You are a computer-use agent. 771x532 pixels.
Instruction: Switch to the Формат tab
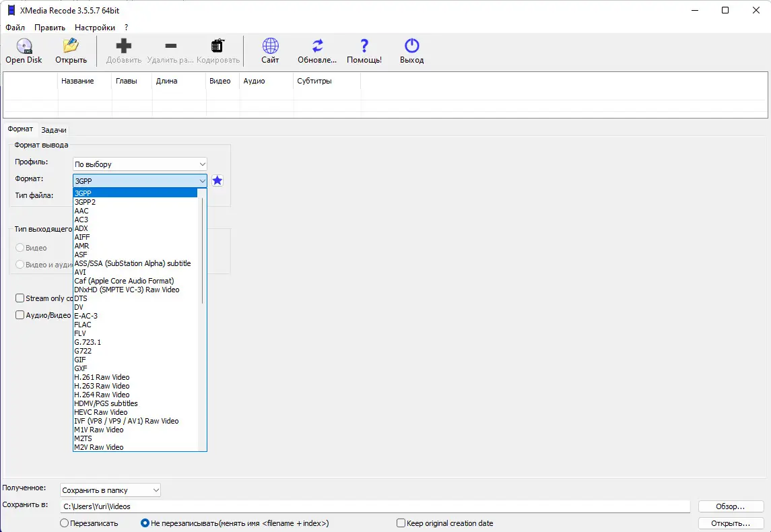20,129
